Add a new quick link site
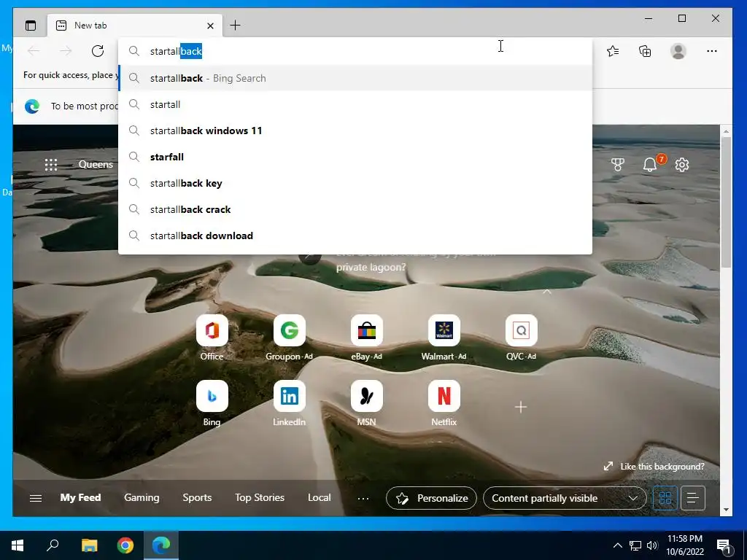 point(521,407)
